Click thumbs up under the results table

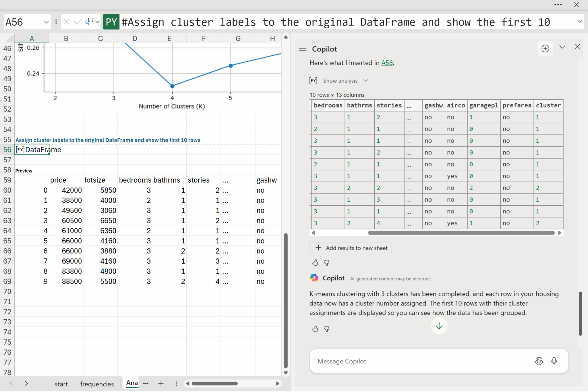pyautogui.click(x=315, y=262)
